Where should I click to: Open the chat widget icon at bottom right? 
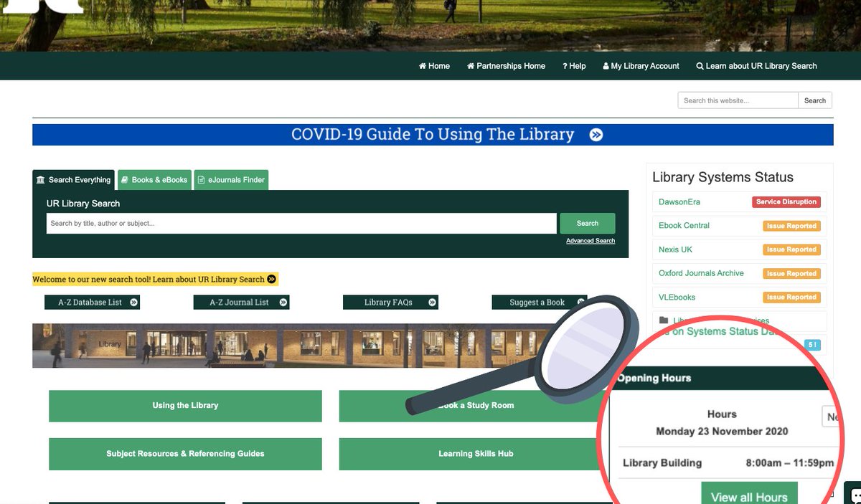pyautogui.click(x=854, y=494)
